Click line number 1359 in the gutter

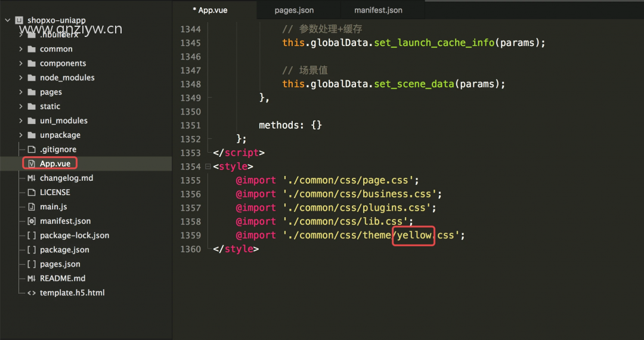coord(191,235)
